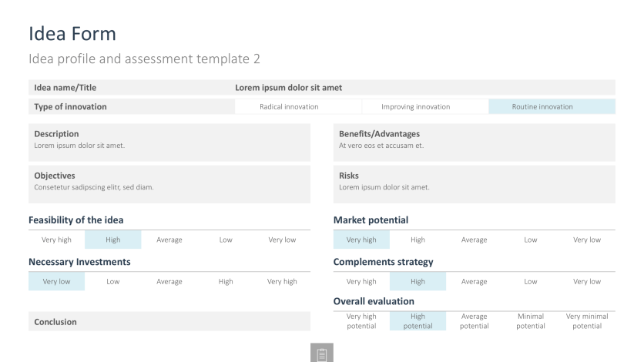The image size is (644, 362).
Task: Click the Benefits/Advantages text box
Action: pyautogui.click(x=475, y=142)
